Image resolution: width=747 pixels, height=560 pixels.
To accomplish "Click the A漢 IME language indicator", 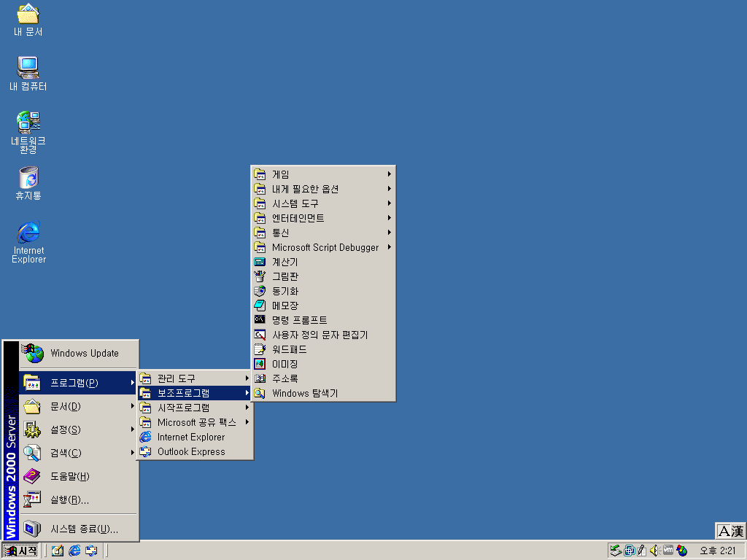I will (730, 531).
